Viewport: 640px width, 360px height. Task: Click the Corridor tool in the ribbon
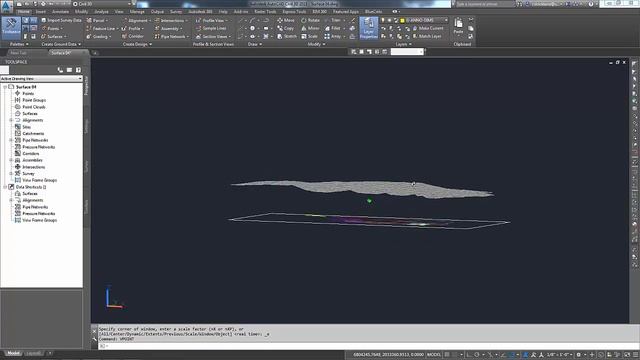tap(133, 36)
